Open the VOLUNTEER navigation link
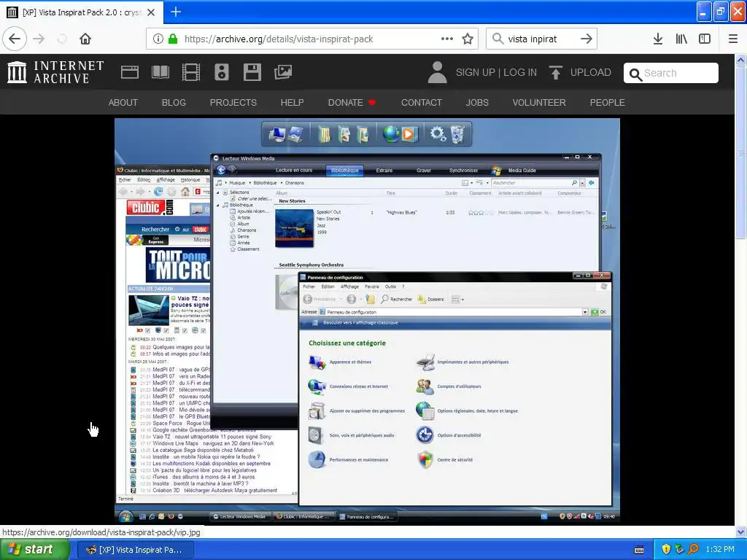 (539, 102)
